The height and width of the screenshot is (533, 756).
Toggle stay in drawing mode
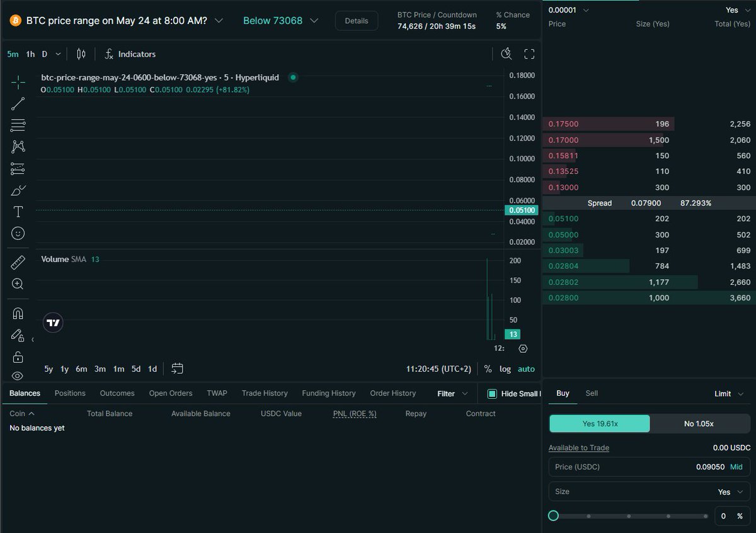[x=18, y=335]
